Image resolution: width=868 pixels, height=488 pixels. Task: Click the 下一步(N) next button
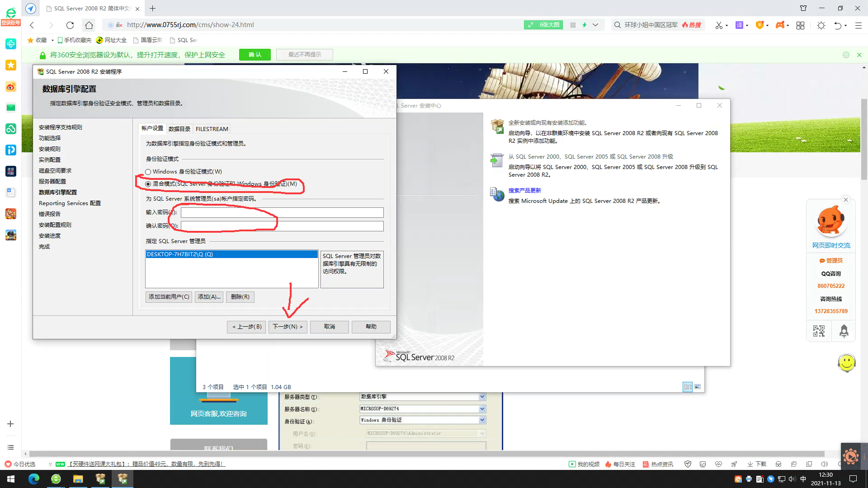[288, 327]
